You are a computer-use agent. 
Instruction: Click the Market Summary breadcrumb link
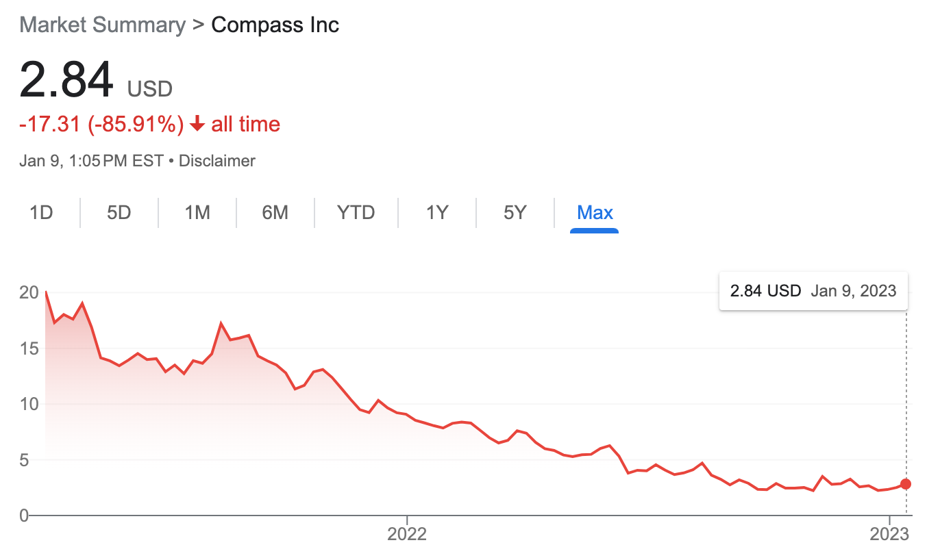click(x=103, y=25)
